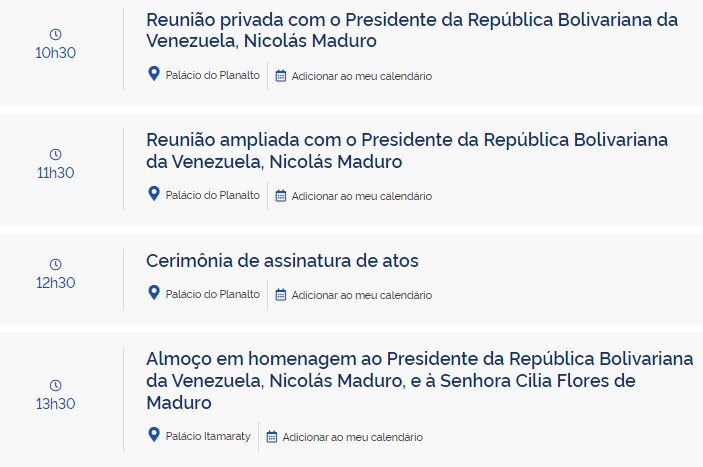Click the clock icon above 10h30
Image resolution: width=703 pixels, height=467 pixels.
(56, 35)
